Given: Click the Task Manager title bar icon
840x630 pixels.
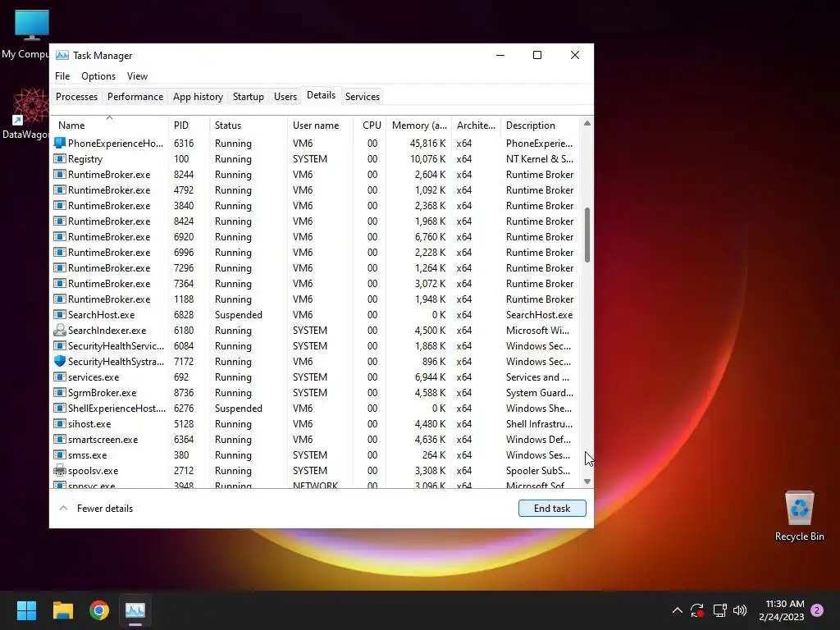Looking at the screenshot, I should point(62,55).
